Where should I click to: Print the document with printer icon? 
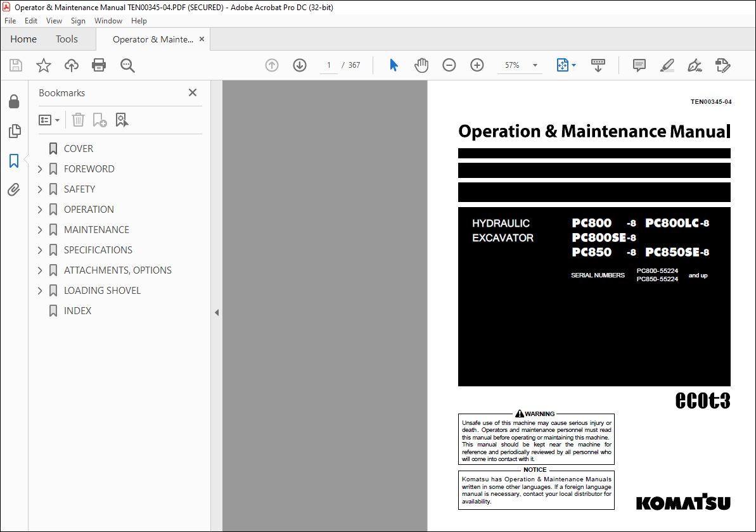click(x=99, y=65)
